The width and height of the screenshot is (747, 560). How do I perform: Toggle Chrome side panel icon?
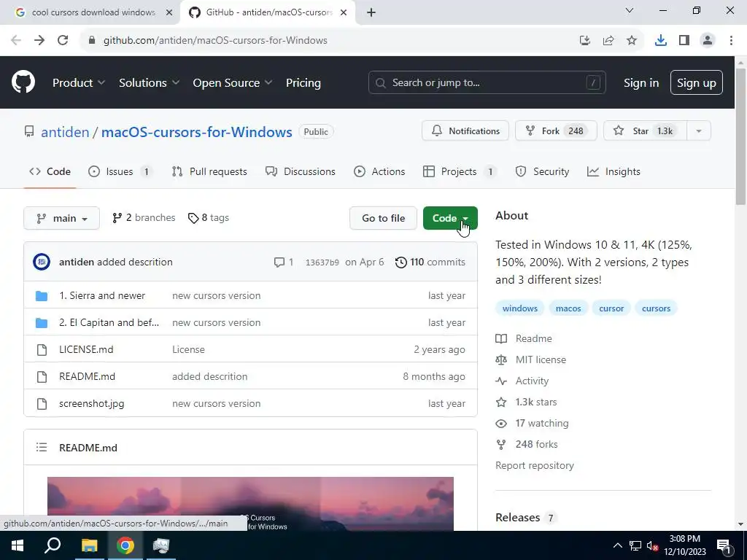tap(684, 41)
